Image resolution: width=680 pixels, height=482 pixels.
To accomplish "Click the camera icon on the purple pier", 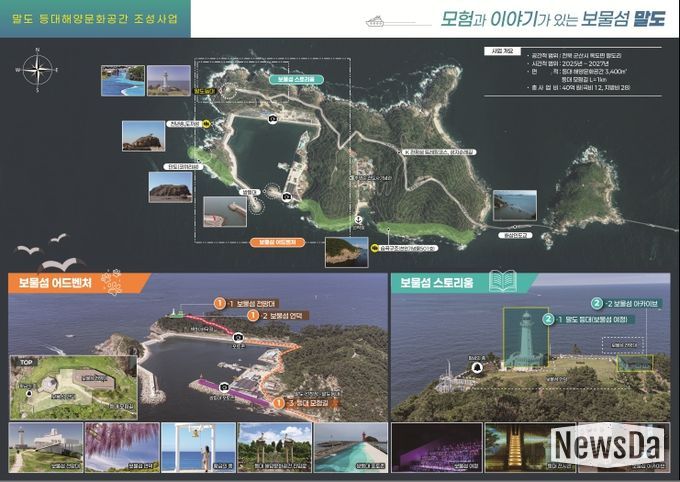I will pyautogui.click(x=224, y=387).
